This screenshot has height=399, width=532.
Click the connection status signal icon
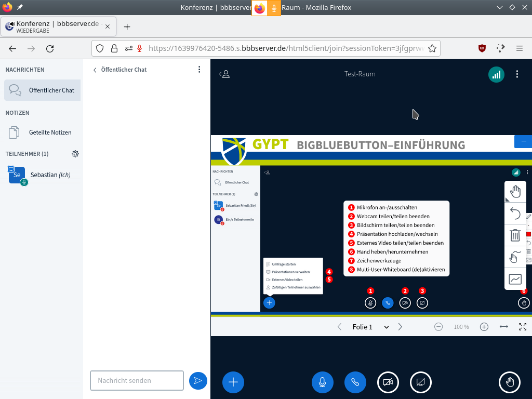(496, 74)
